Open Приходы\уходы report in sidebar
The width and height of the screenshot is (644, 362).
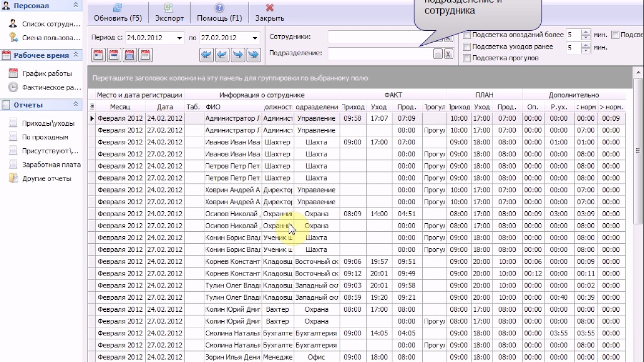(x=48, y=123)
